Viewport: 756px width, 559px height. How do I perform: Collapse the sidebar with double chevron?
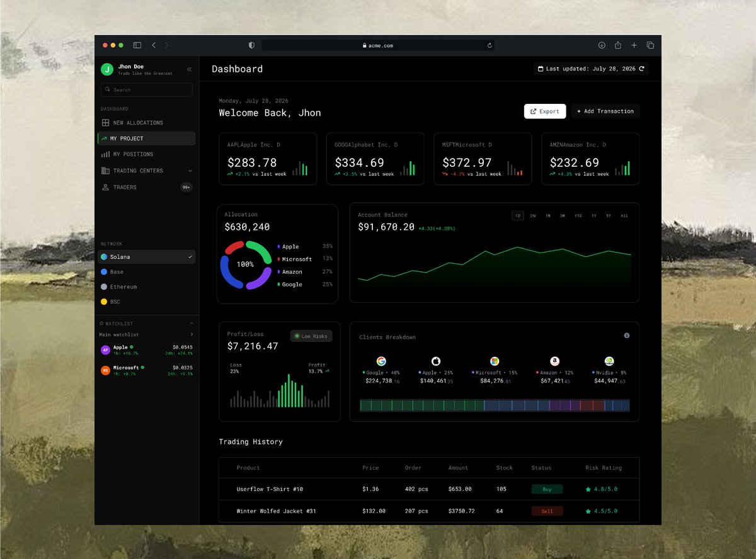(190, 69)
